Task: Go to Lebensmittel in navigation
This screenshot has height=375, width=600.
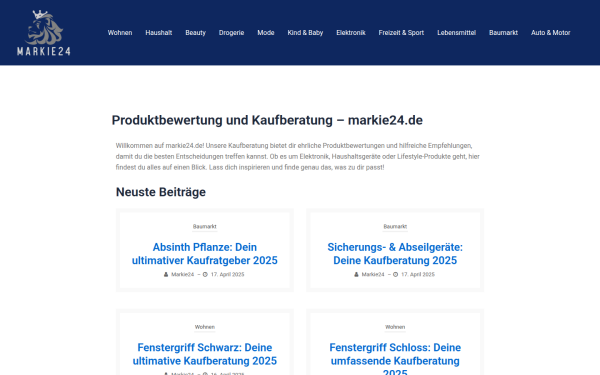Action: click(x=457, y=33)
